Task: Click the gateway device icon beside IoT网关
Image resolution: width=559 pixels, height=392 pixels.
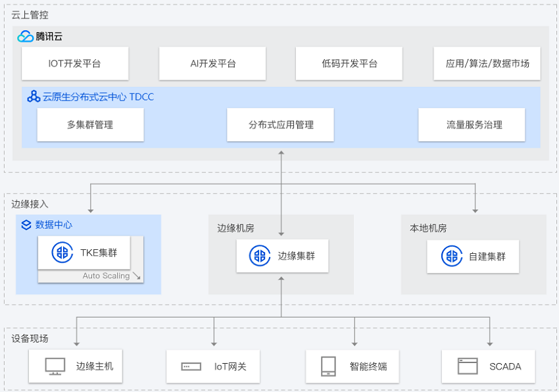Action: 191,366
